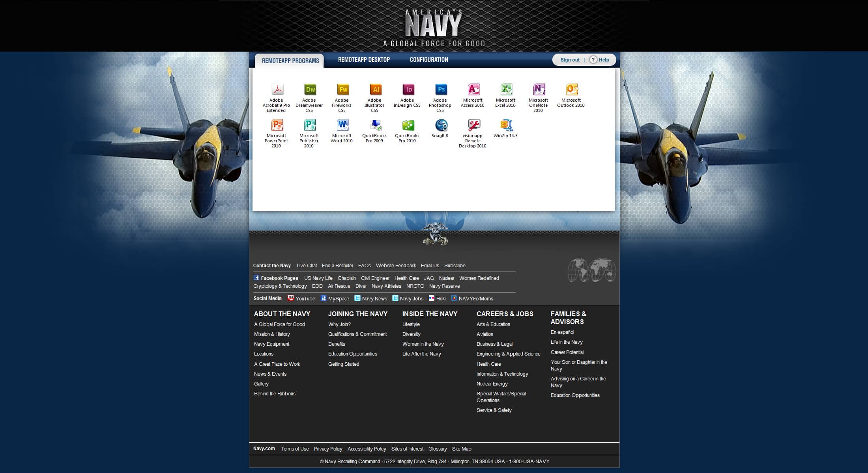Image resolution: width=868 pixels, height=473 pixels.
Task: Open the FAQs link
Action: (x=364, y=266)
